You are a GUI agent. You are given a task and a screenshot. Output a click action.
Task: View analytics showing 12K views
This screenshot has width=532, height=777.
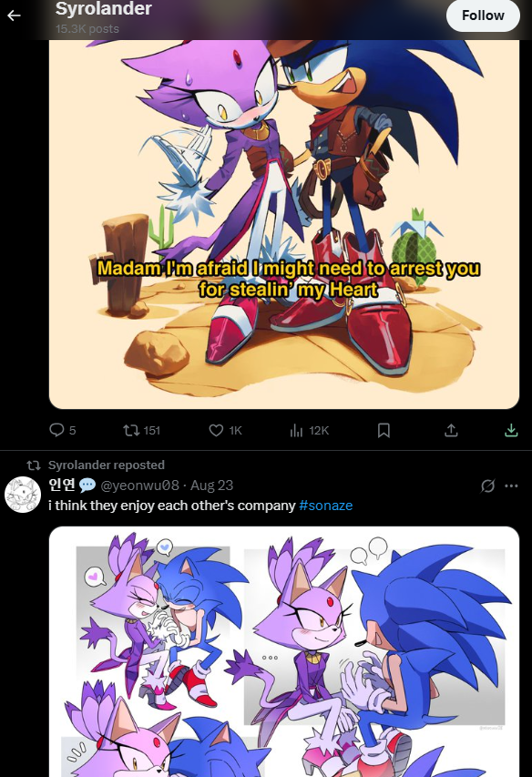[309, 430]
